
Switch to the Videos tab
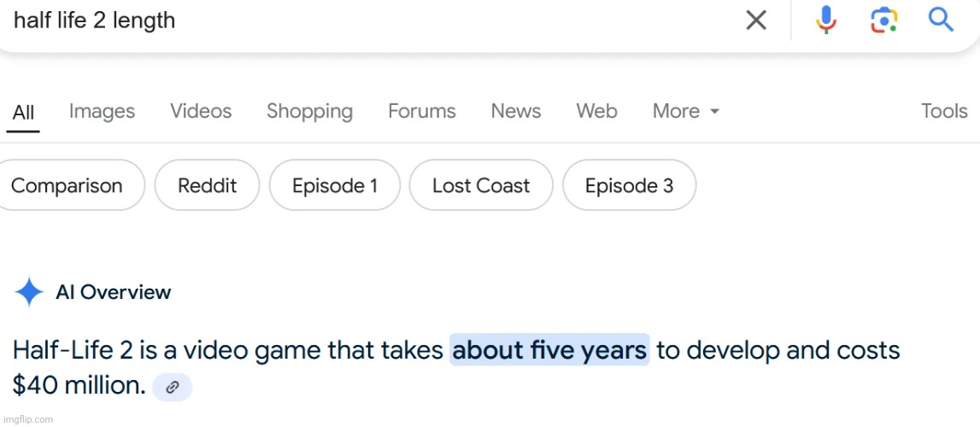(201, 111)
